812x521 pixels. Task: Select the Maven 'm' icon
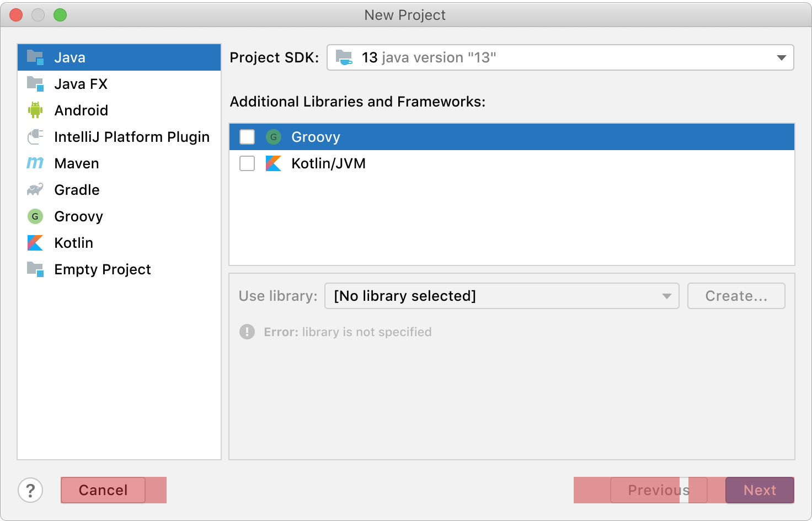pyautogui.click(x=35, y=163)
